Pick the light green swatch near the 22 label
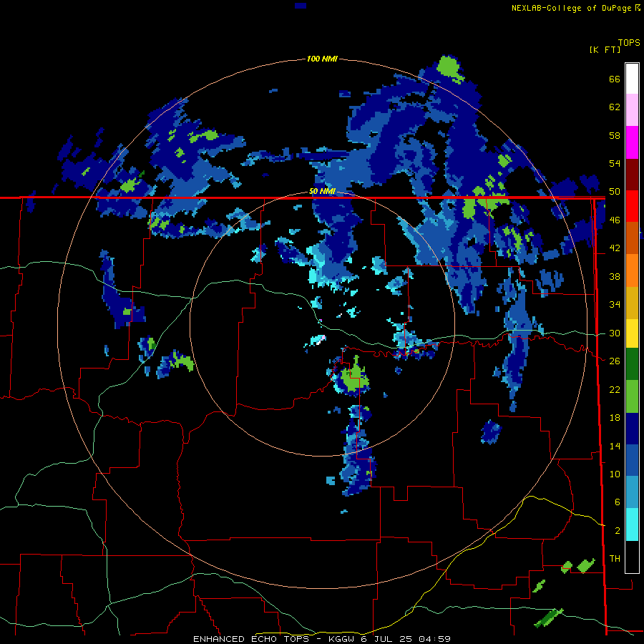 [632, 396]
